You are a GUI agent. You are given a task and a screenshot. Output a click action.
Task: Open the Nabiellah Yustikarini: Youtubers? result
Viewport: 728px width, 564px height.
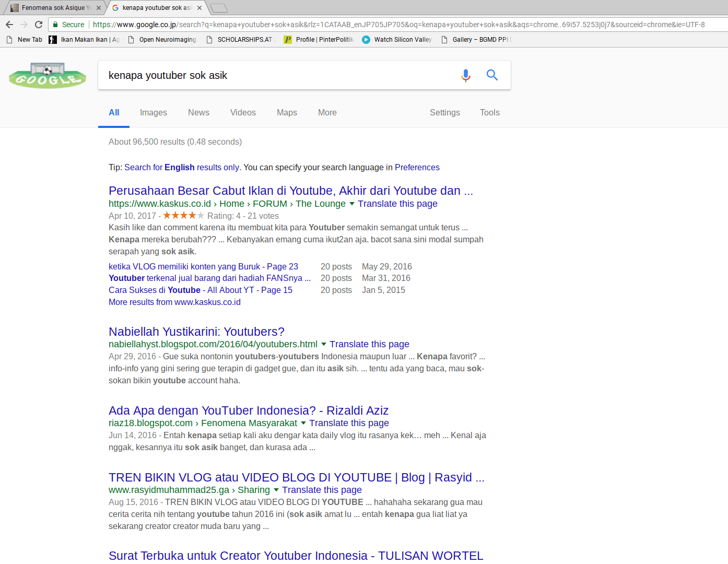[x=196, y=332]
